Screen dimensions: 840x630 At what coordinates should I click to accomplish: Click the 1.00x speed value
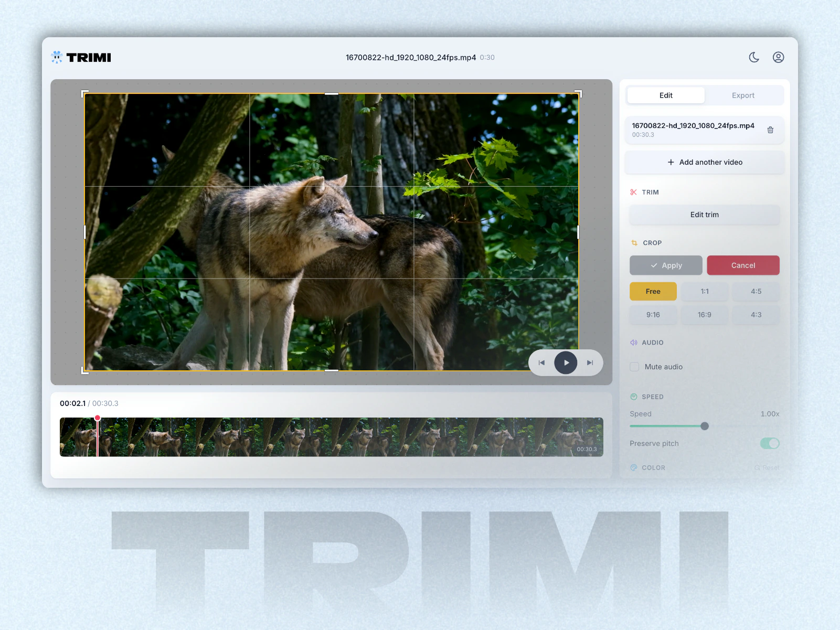pos(770,414)
